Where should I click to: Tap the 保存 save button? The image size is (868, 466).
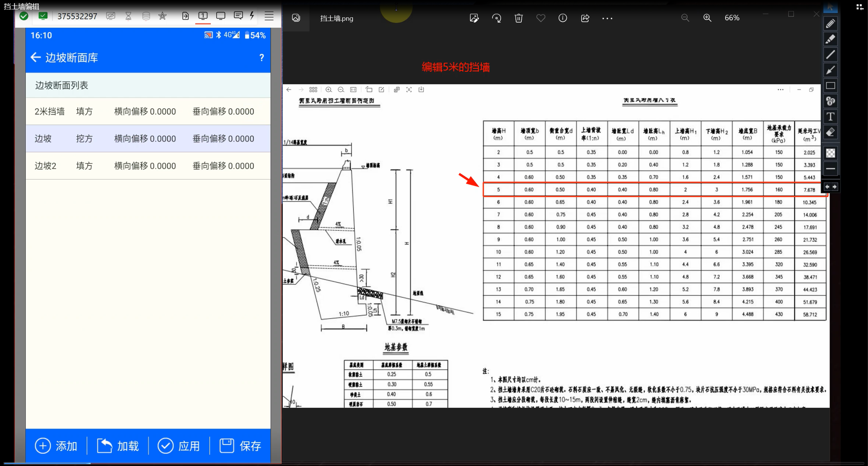(240, 446)
